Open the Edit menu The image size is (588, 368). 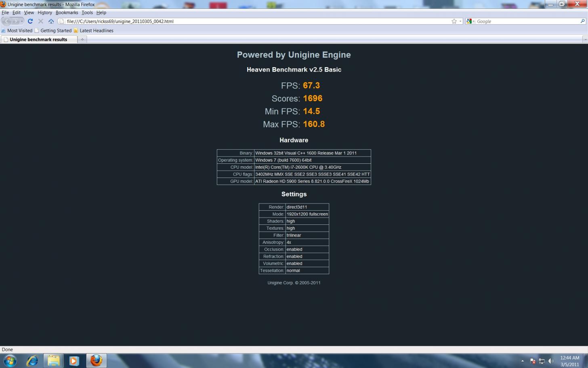click(x=16, y=13)
